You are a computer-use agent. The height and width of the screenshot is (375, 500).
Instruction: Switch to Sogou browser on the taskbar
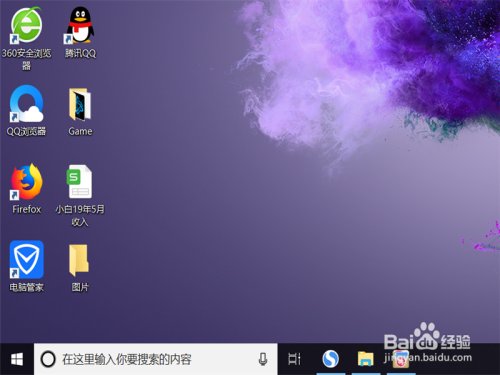[x=331, y=359]
